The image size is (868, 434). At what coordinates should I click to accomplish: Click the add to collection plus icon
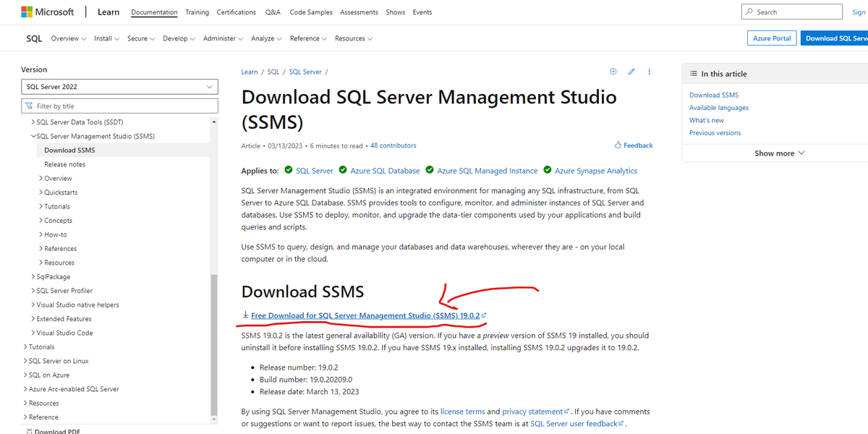[x=613, y=72]
